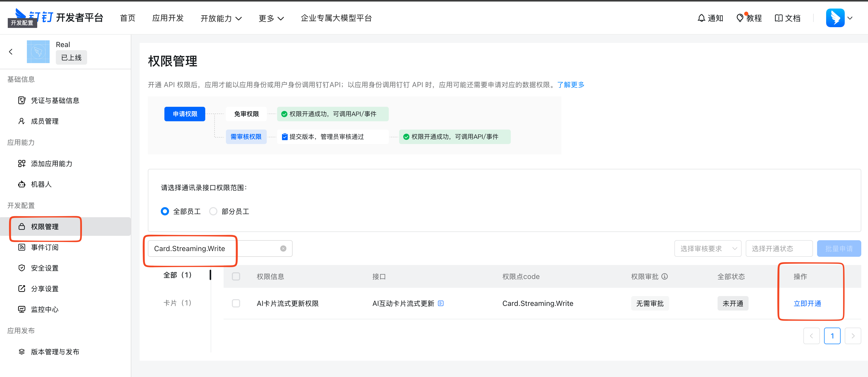
Task: Open the 选择开通状态 dropdown
Action: (779, 248)
